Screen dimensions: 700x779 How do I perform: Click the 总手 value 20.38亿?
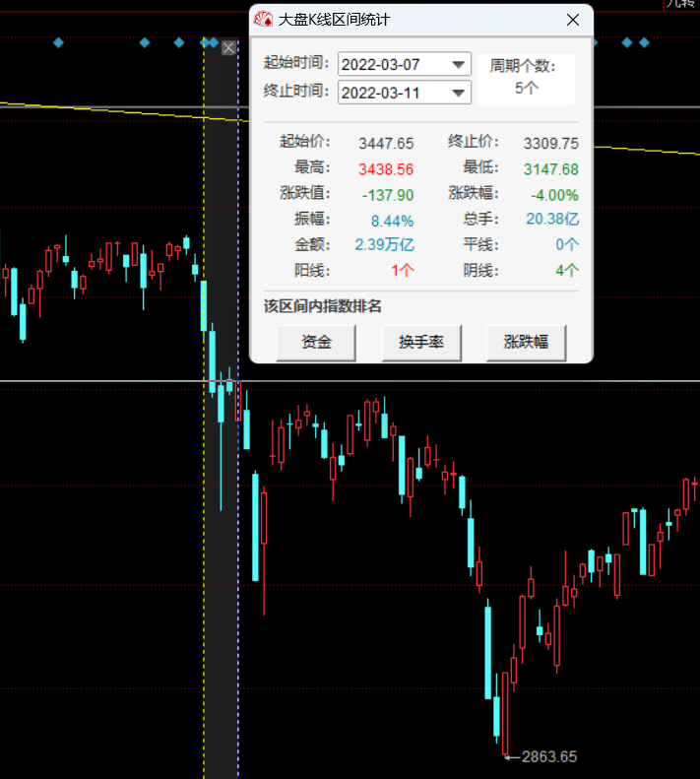[552, 219]
